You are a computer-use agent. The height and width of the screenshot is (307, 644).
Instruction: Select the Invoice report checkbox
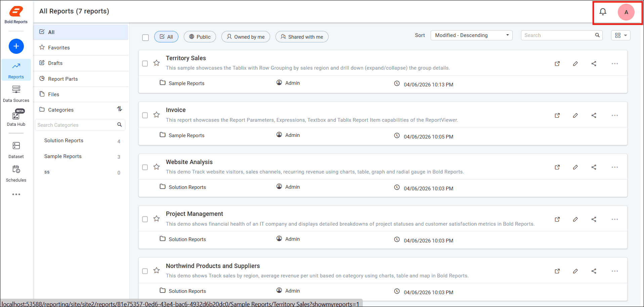click(145, 115)
